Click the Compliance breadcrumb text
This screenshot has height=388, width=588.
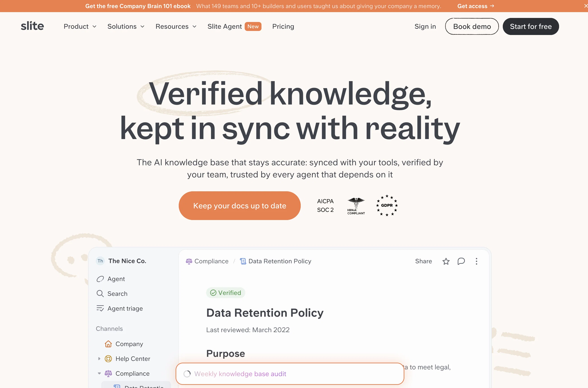(211, 261)
